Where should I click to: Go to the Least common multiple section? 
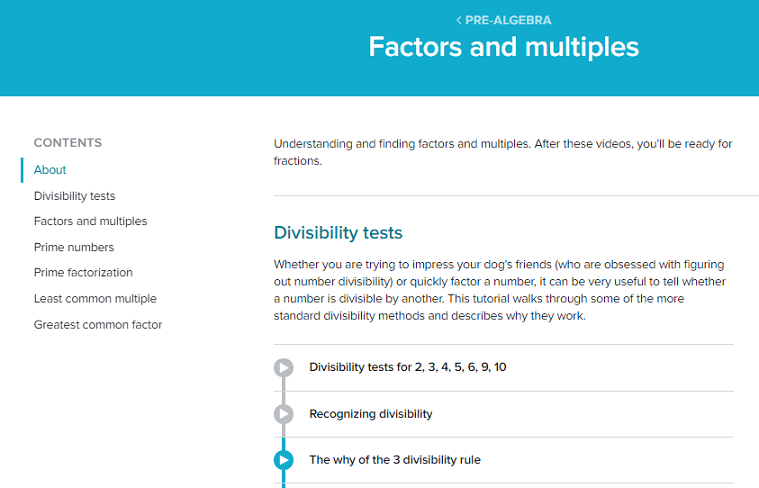click(95, 298)
